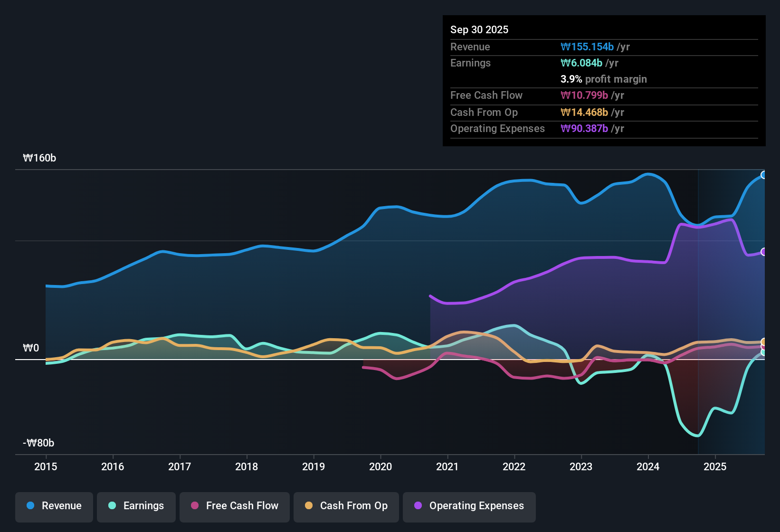Click the orange Cash From Op legend dot
This screenshot has height=532, width=780.
[x=308, y=506]
